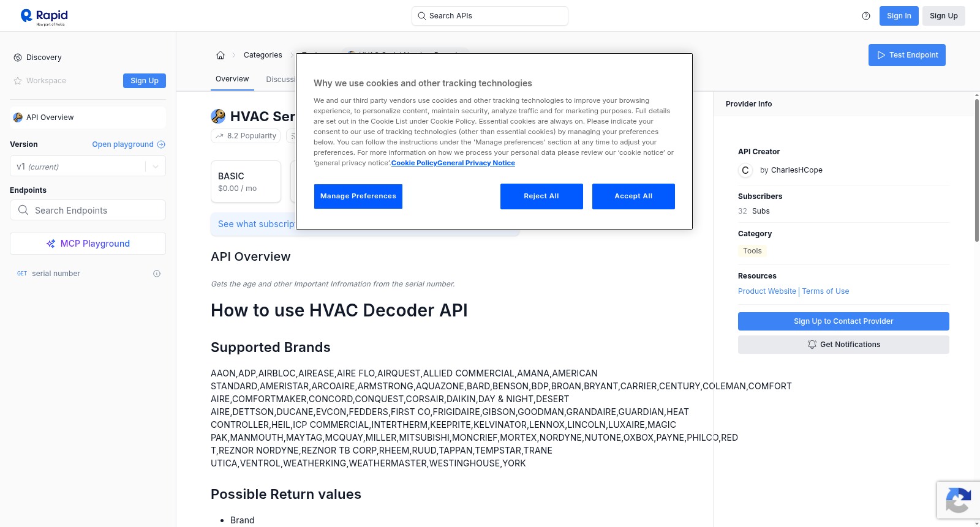
Task: Click the play icon on Test Endpoint
Action: point(881,55)
